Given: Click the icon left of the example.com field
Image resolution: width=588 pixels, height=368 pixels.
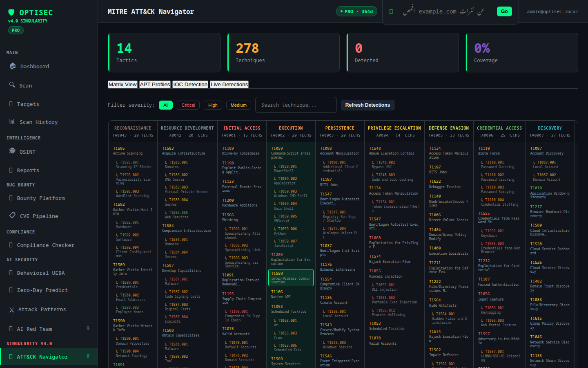Looking at the screenshot, I should [x=391, y=11].
